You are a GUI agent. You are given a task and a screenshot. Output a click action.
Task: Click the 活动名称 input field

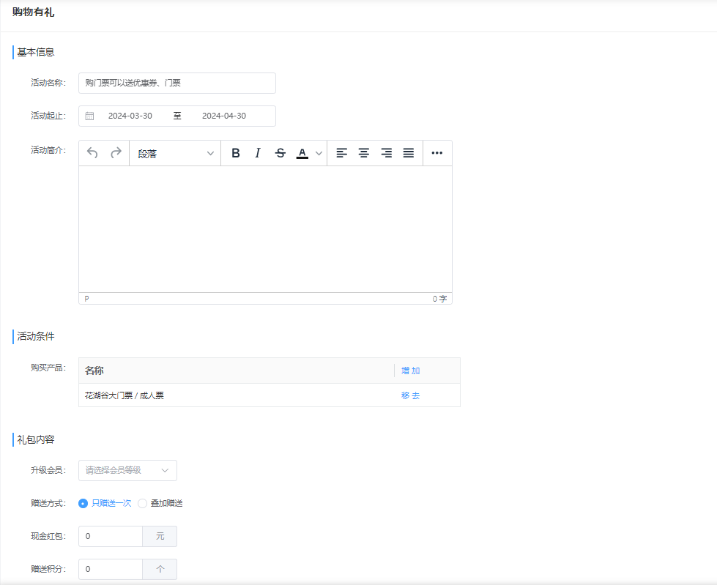[x=177, y=83]
